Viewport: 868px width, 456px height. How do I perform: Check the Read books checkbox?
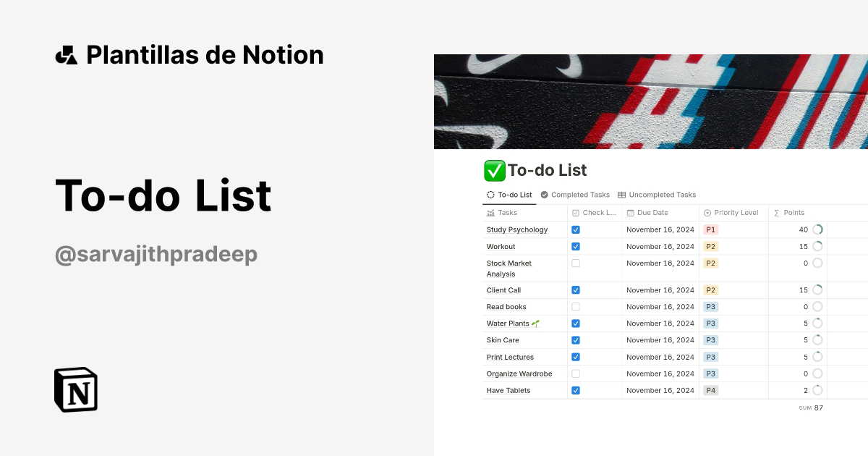[575, 306]
